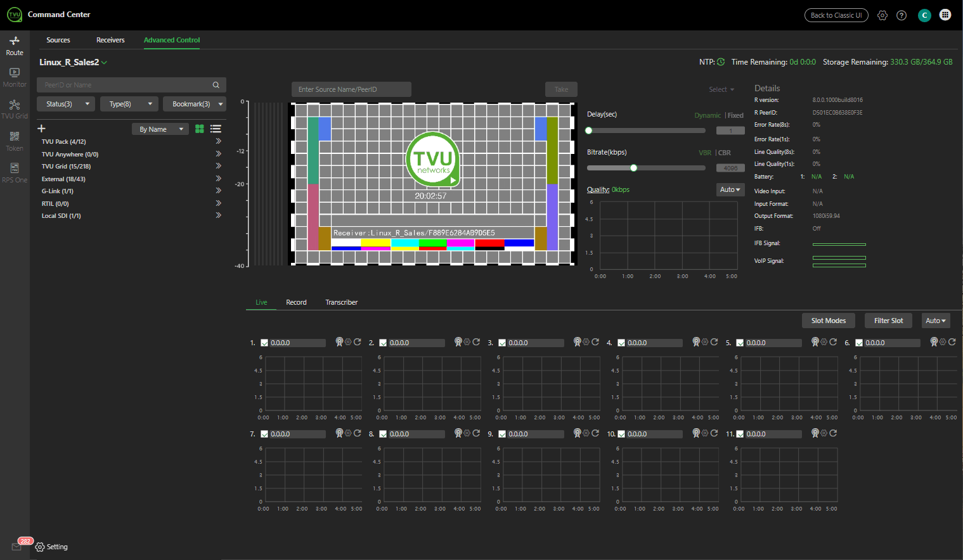
Task: Toggle slot 3 checkbox
Action: pos(502,343)
